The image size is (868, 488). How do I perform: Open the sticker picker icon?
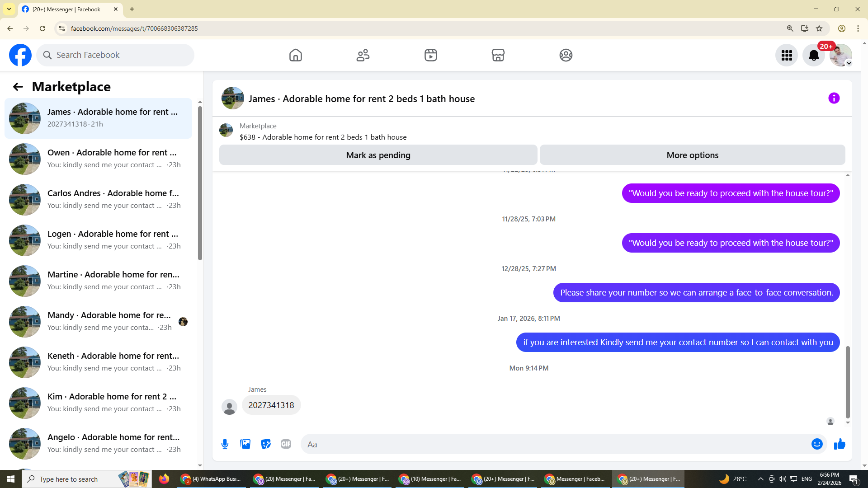click(266, 444)
